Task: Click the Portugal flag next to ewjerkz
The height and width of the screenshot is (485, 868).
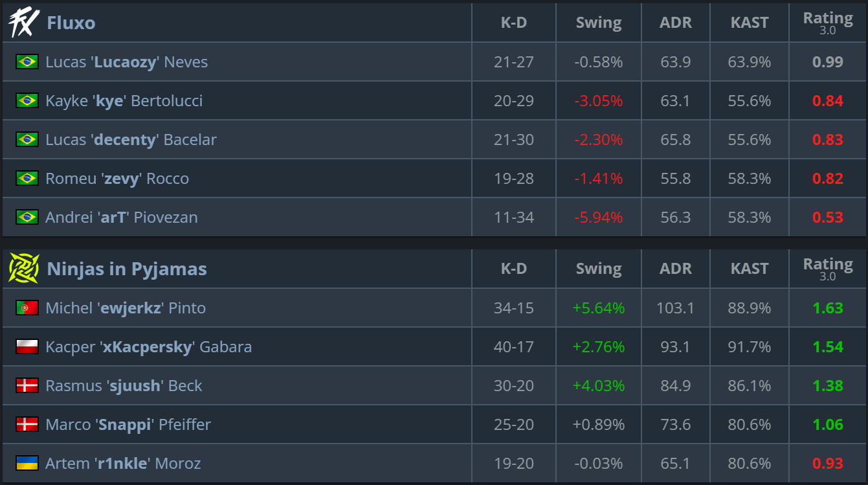Action: pyautogui.click(x=27, y=308)
